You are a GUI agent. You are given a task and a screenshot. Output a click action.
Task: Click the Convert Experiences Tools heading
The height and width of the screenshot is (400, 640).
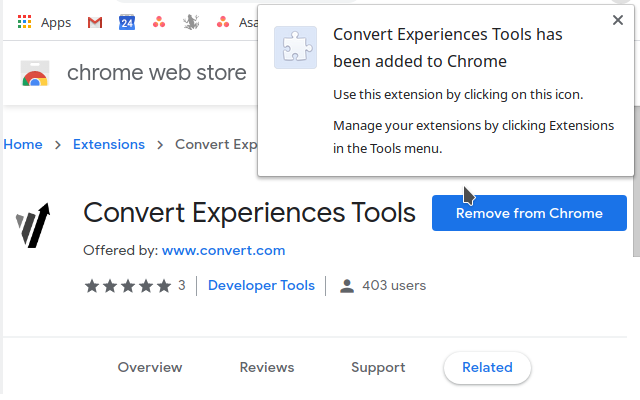pos(249,213)
